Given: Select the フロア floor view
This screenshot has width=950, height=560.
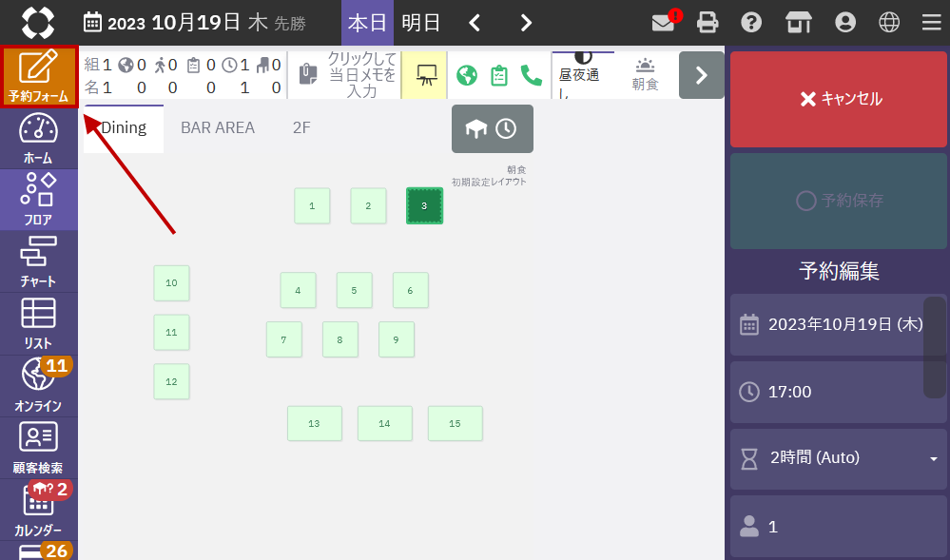Looking at the screenshot, I should point(39,200).
